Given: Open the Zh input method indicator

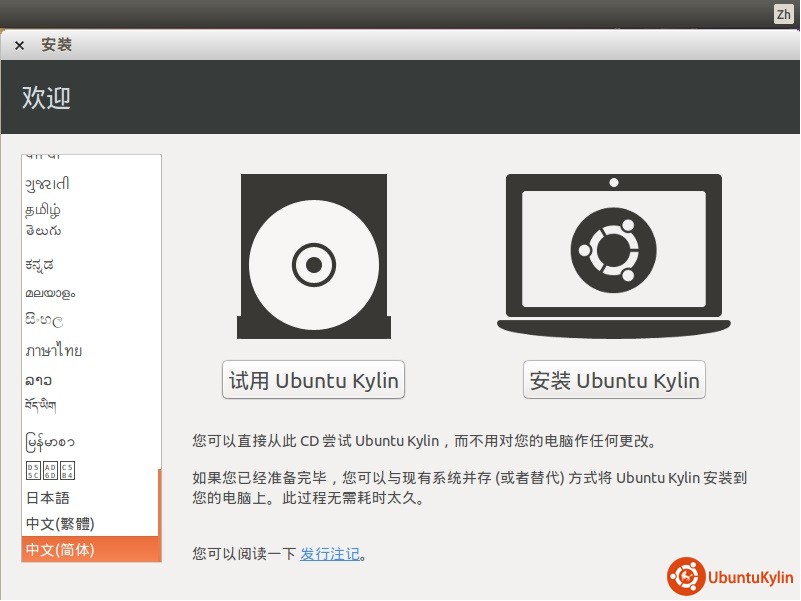Looking at the screenshot, I should tap(784, 14).
